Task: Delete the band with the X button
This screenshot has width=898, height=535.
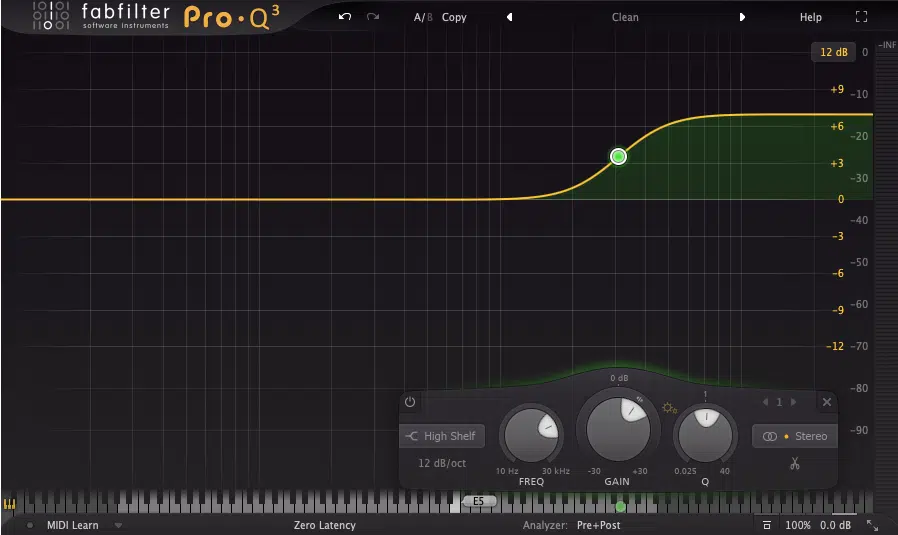Action: click(826, 402)
